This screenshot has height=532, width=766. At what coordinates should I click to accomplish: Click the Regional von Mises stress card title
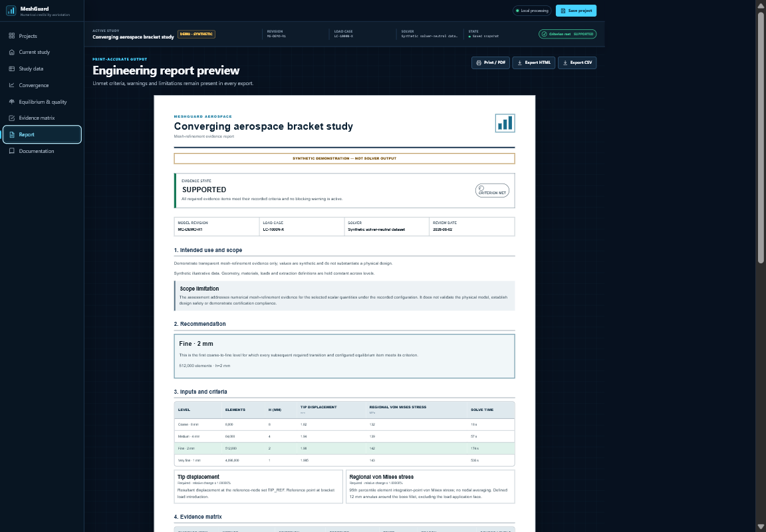(x=382, y=477)
